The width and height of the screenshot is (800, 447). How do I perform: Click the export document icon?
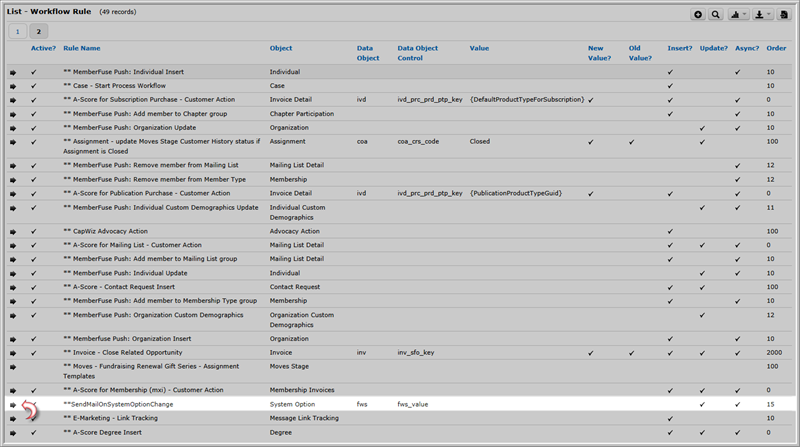pyautogui.click(x=784, y=14)
